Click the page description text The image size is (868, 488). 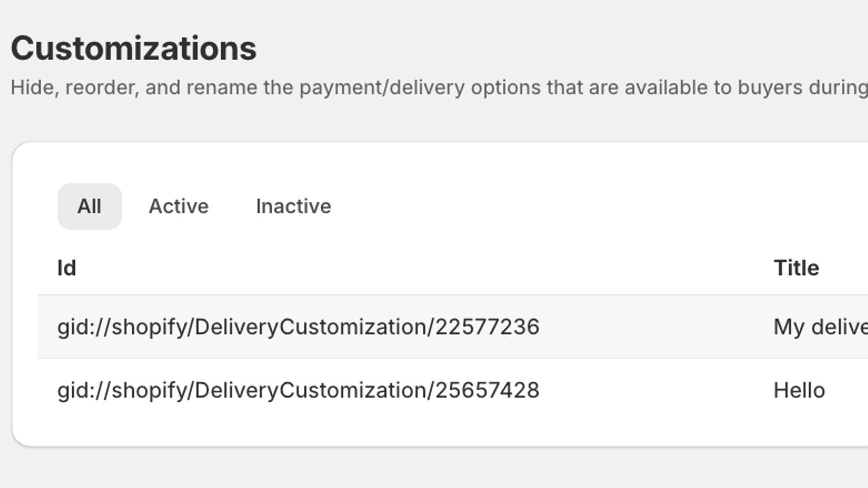pyautogui.click(x=380, y=87)
